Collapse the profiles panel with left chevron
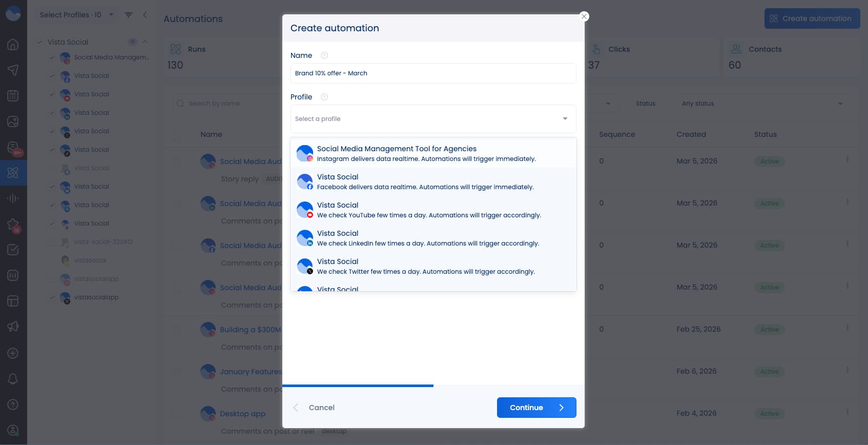The height and width of the screenshot is (445, 868). (145, 15)
